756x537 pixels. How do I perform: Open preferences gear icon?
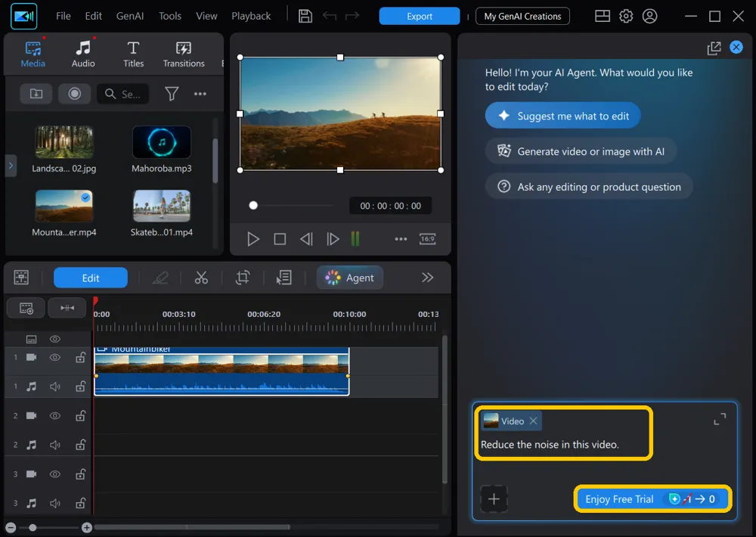pos(626,17)
